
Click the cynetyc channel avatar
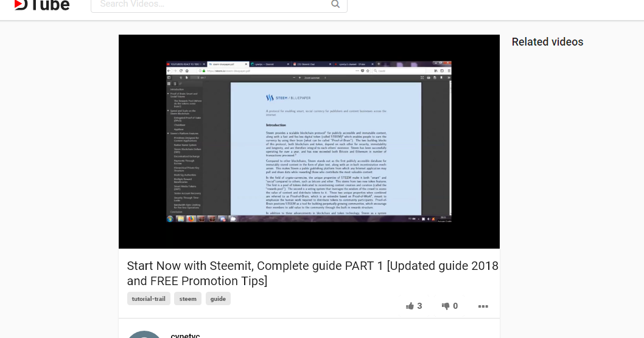click(x=144, y=335)
